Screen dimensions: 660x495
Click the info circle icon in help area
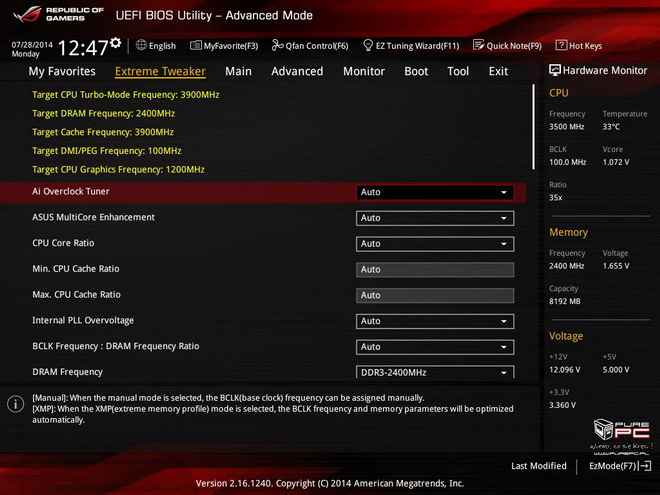coord(16,404)
